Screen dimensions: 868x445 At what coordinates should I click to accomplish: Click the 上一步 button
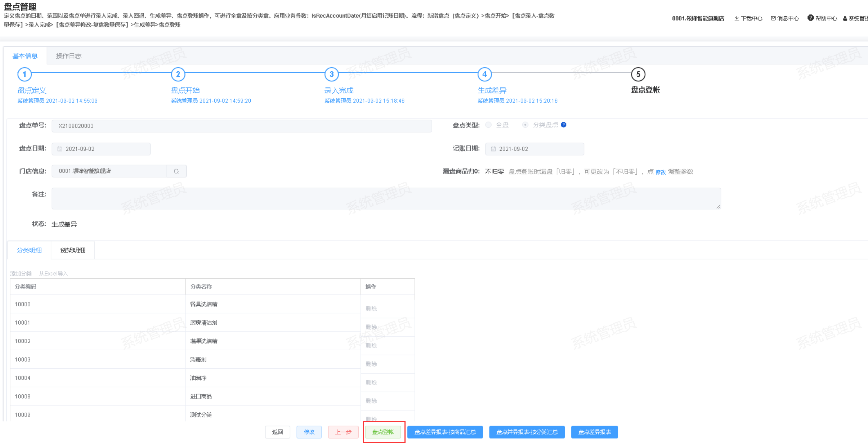343,432
